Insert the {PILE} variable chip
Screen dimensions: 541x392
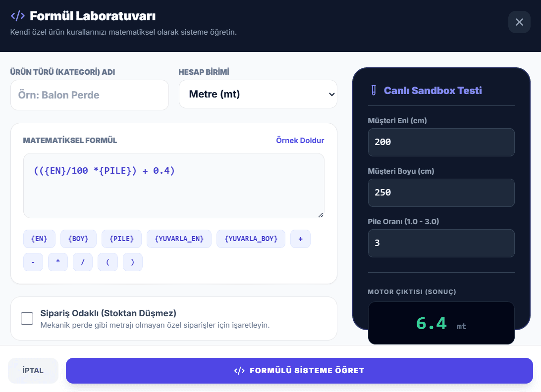121,239
